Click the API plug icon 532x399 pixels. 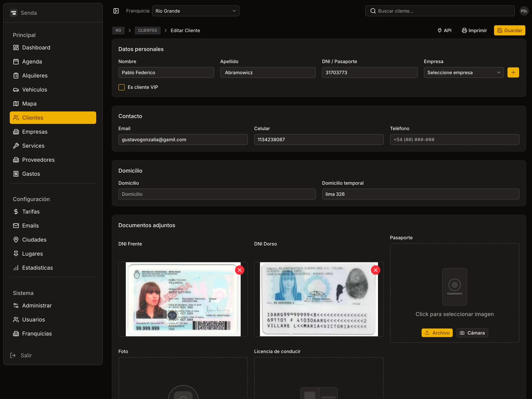pos(439,31)
